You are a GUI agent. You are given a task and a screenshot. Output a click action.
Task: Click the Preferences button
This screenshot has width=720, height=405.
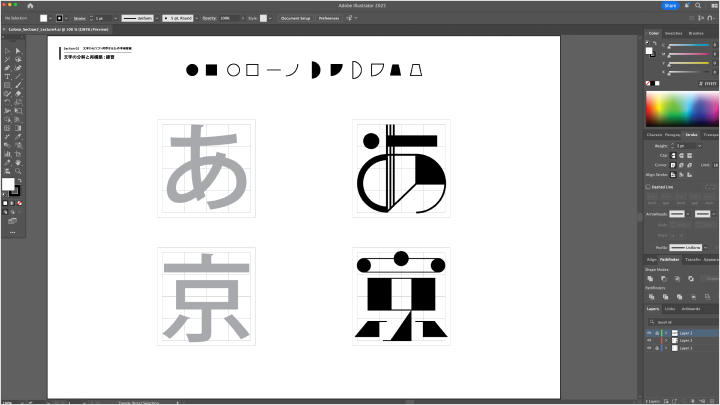[x=329, y=18]
